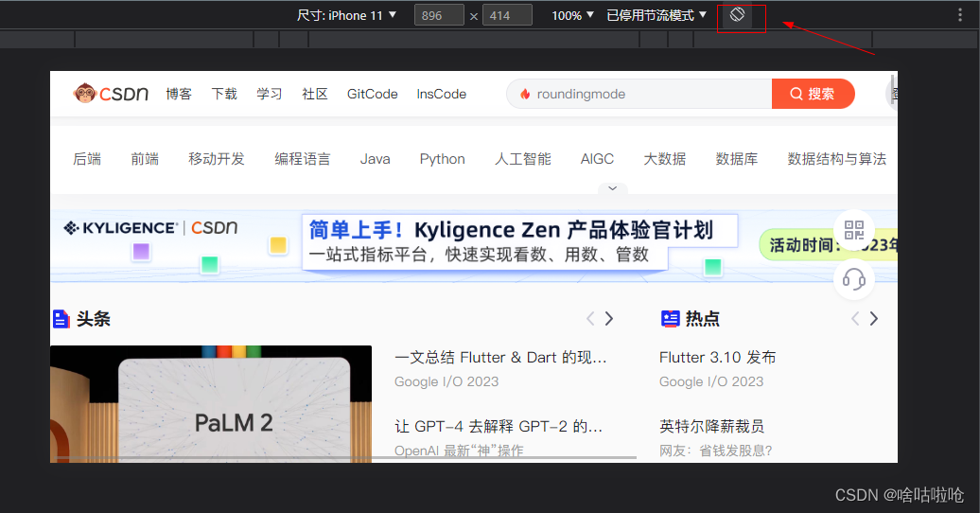
Task: Click the rotate device orientation icon
Action: tap(738, 14)
